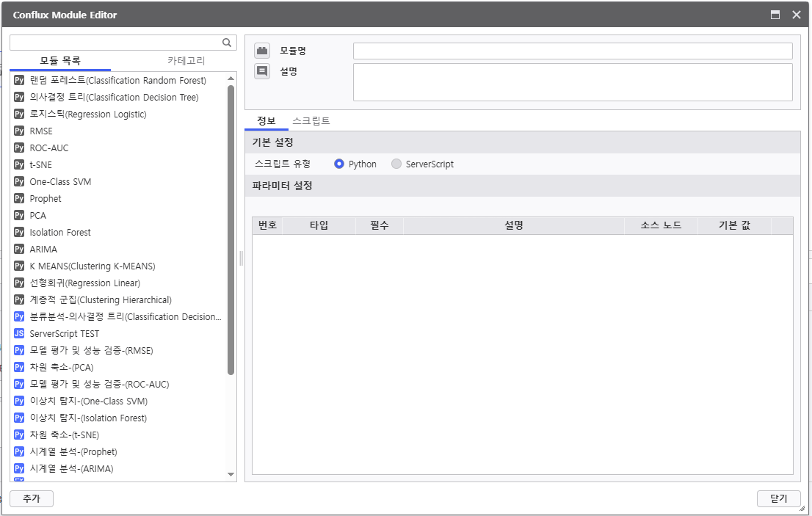Image resolution: width=812 pixels, height=516 pixels.
Task: Click the JS icon for ServerScript TEST
Action: point(19,333)
